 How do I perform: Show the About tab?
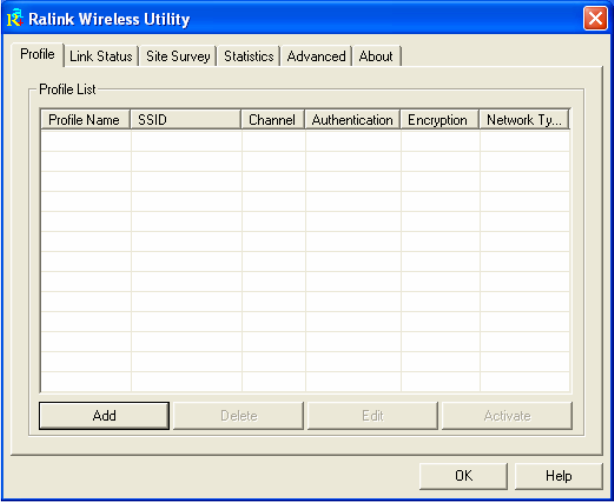point(376,56)
